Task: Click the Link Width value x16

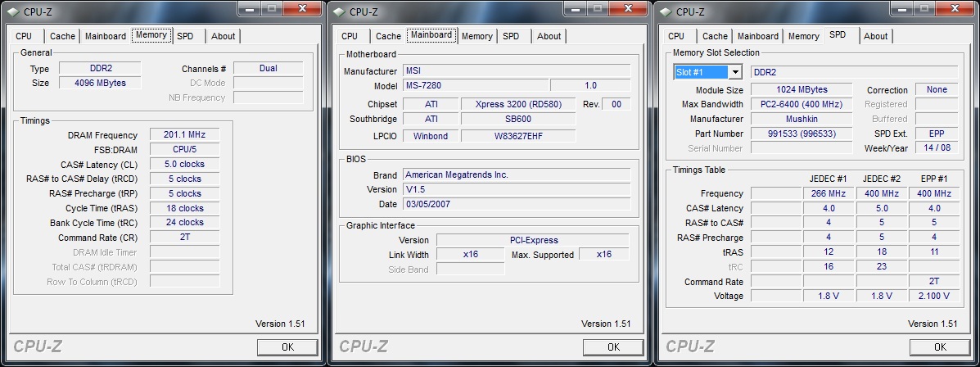Action: tap(470, 255)
